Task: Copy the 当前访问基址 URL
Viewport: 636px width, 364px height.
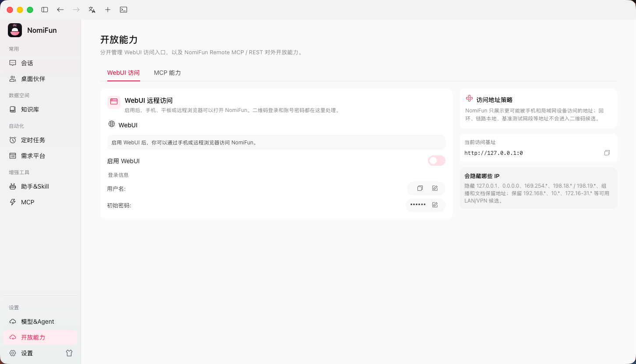Action: tap(607, 153)
